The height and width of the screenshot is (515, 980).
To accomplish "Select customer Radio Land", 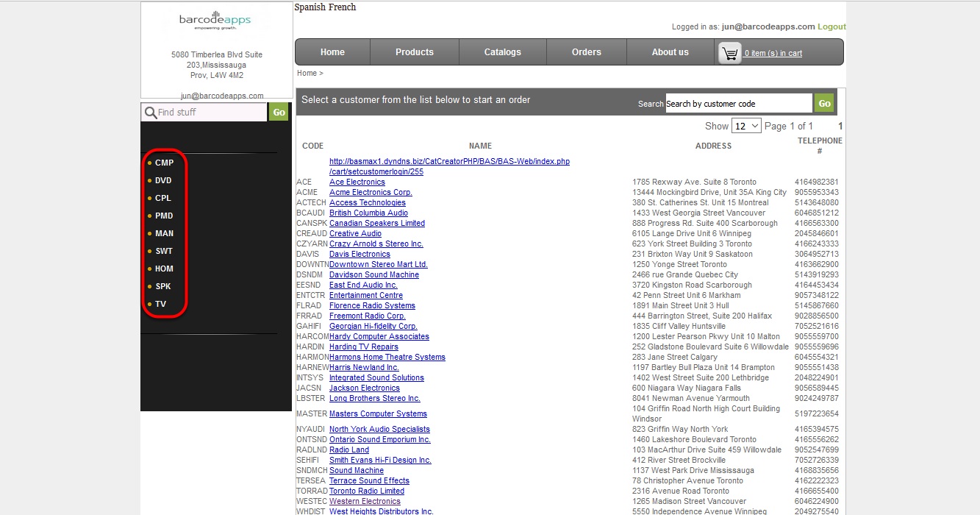I will coord(349,450).
